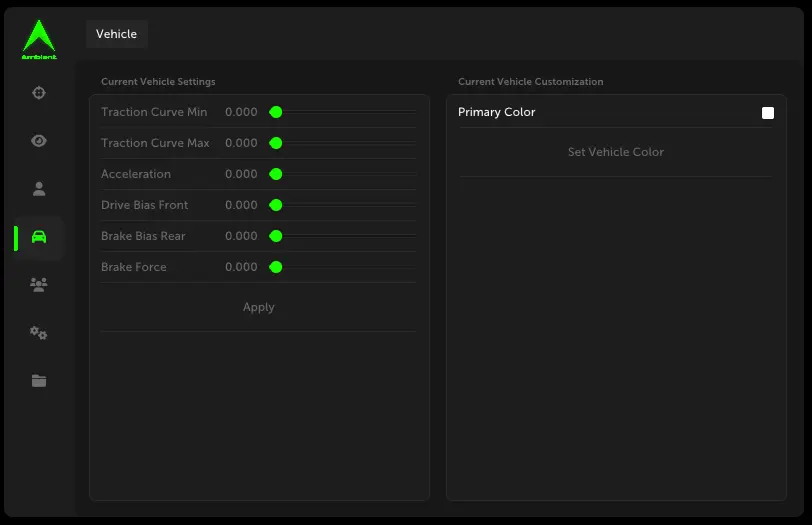Click the Drive Bias Front slider handle
Screen dimensions: 812x525
(x=276, y=205)
